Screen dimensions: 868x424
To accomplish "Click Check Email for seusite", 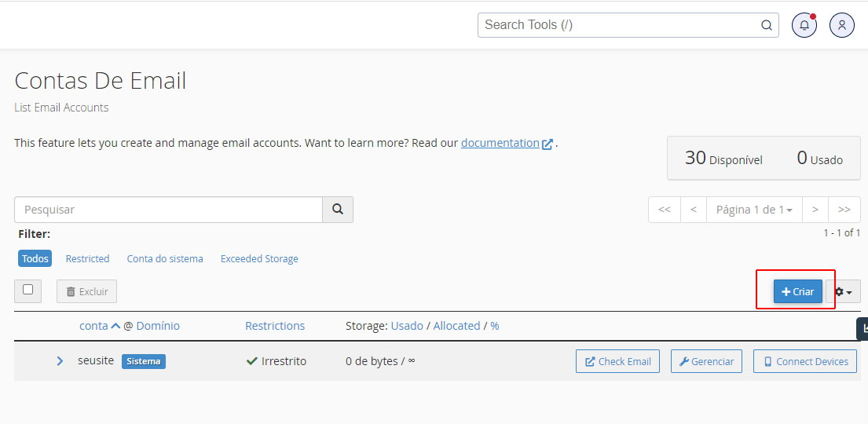I will click(617, 361).
